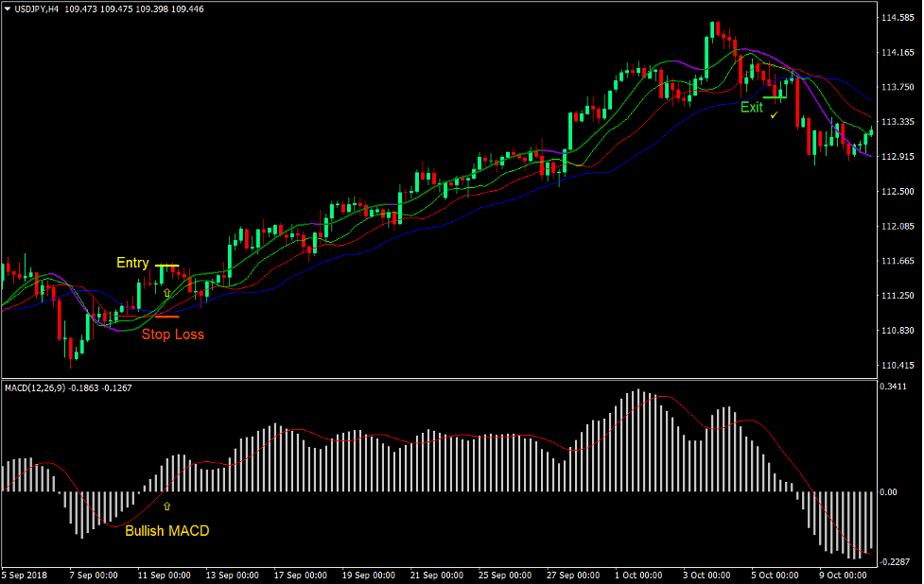Click the 0.00 level on the MACD scale

pos(890,492)
